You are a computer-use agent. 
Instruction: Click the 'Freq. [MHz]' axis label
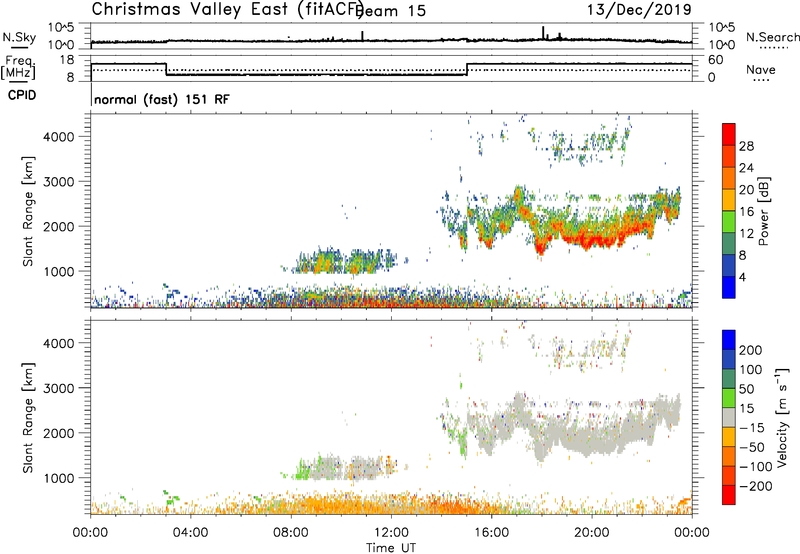pyautogui.click(x=18, y=68)
